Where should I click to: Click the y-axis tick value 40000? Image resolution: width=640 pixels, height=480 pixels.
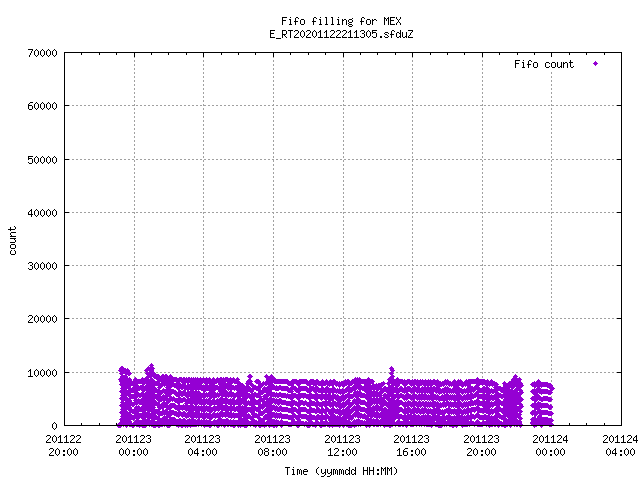pyautogui.click(x=42, y=213)
